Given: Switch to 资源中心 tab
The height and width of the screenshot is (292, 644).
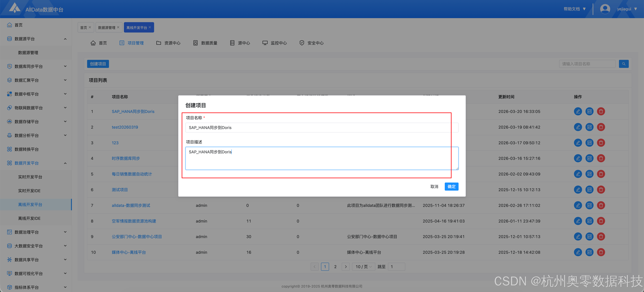Looking at the screenshot, I should tap(168, 43).
